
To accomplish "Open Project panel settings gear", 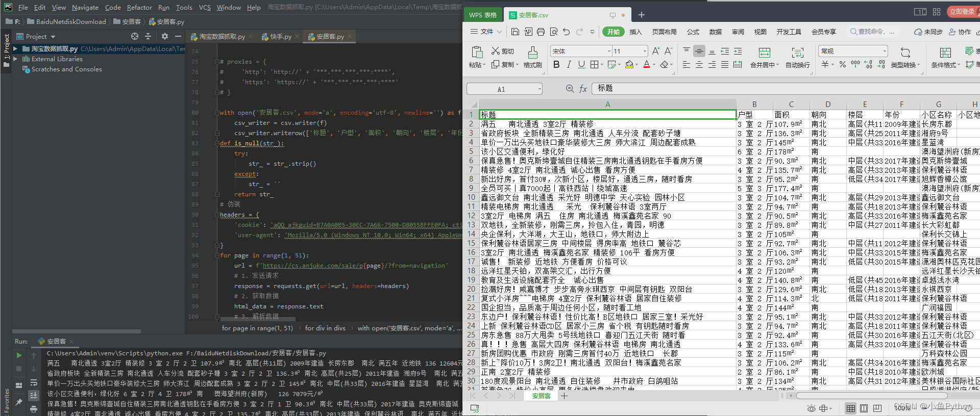I will [164, 36].
